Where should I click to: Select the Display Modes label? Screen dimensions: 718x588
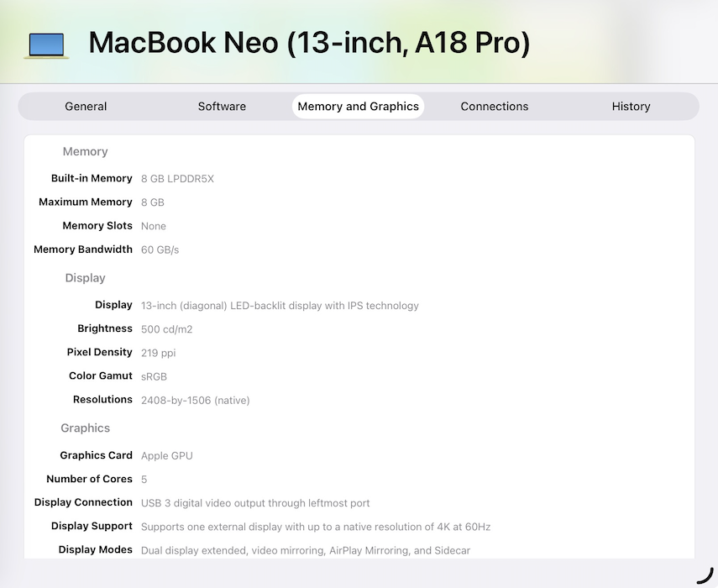95,549
